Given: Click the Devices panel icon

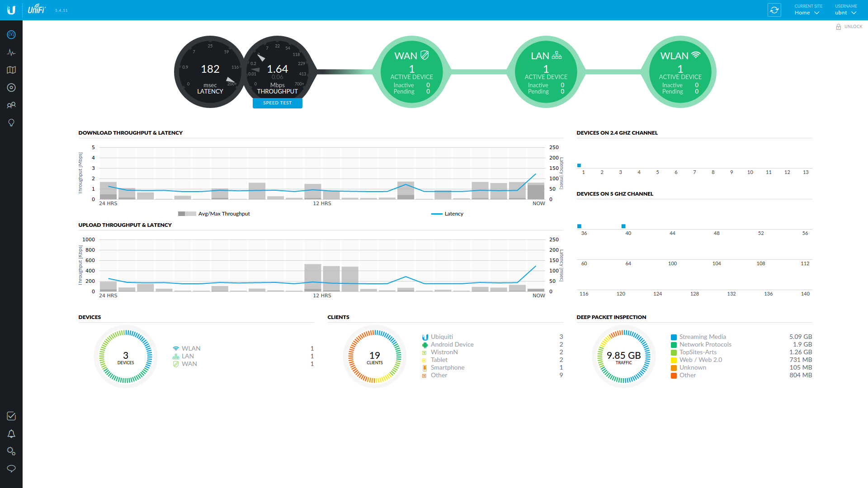Looking at the screenshot, I should click(11, 87).
